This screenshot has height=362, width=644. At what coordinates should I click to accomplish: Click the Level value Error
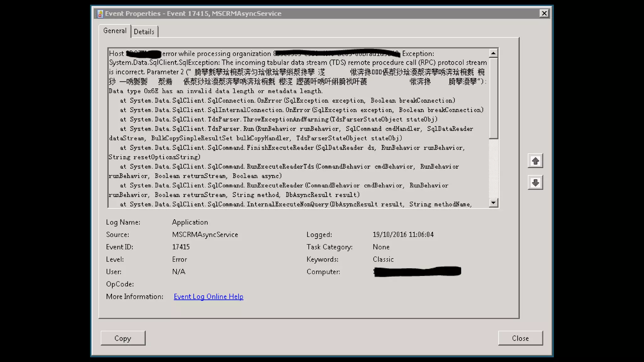(180, 260)
